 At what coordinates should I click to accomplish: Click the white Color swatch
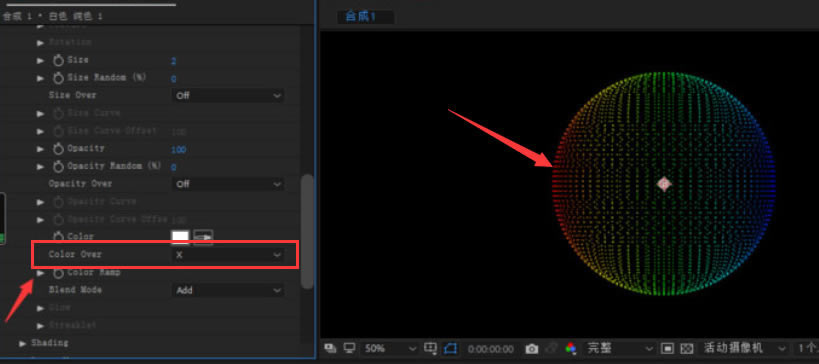180,237
